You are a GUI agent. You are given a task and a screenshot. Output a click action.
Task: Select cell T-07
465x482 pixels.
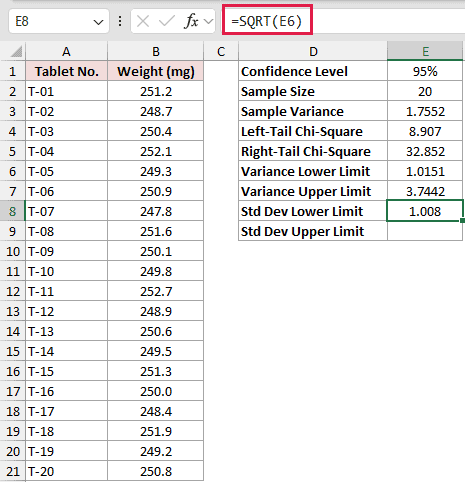[x=67, y=211]
